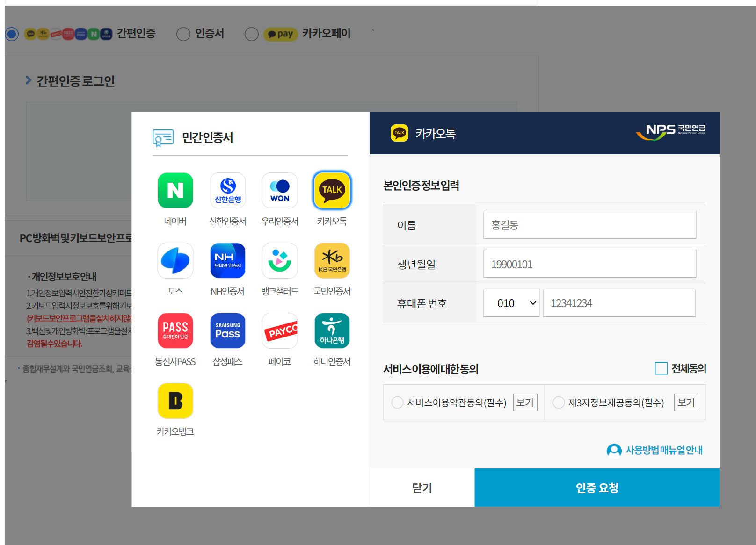Check the 전체동의 checkbox
This screenshot has height=545, width=756.
661,368
